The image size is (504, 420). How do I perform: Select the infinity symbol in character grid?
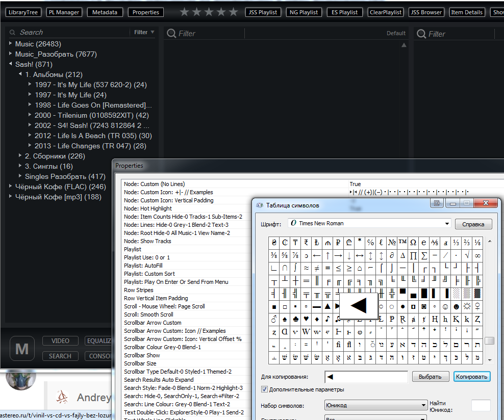[x=477, y=255]
